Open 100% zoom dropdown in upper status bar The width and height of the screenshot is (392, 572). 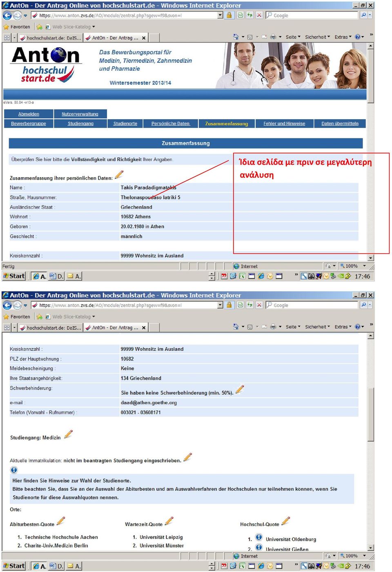(364, 266)
